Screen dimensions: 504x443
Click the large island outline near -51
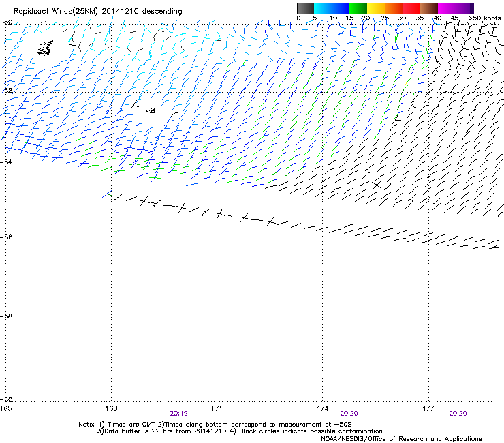tap(45, 48)
